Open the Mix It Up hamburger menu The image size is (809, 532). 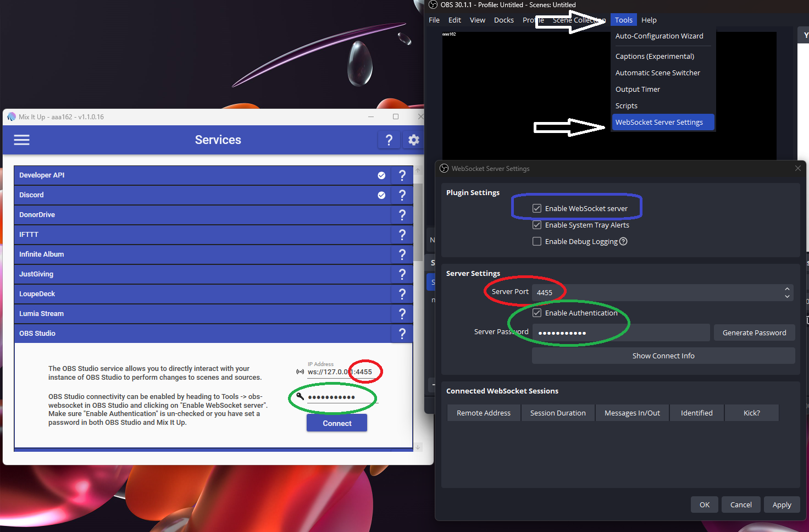pos(21,140)
